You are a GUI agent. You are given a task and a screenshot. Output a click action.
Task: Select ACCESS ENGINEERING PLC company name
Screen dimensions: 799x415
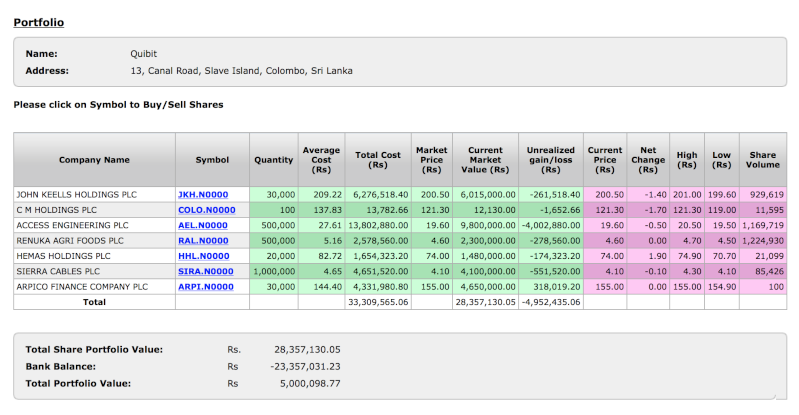click(72, 225)
